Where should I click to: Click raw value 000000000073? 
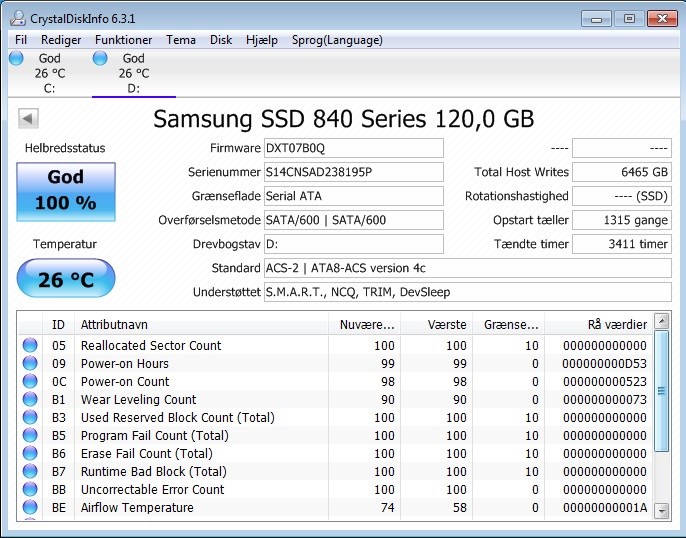point(605,399)
